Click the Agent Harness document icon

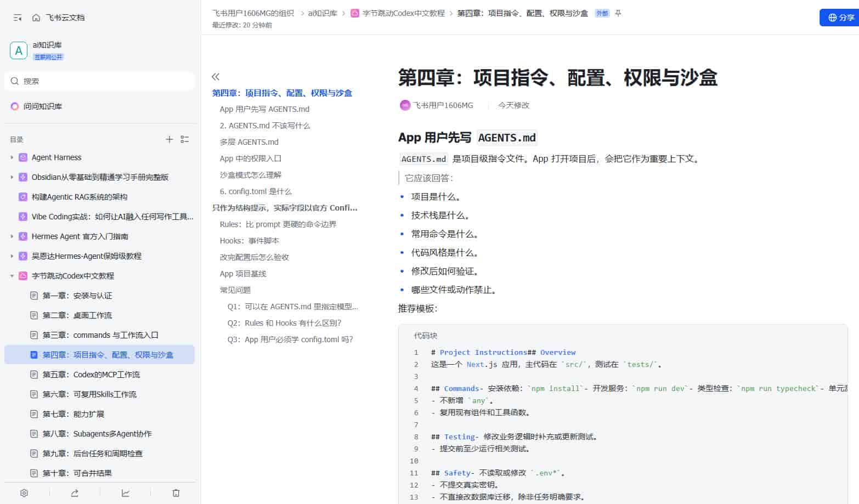click(x=23, y=157)
